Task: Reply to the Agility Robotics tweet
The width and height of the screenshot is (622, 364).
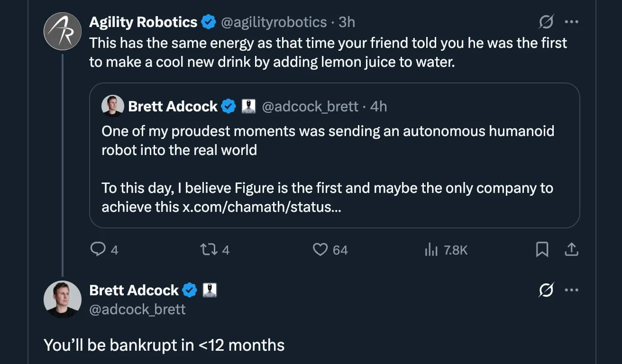Action: click(x=99, y=250)
